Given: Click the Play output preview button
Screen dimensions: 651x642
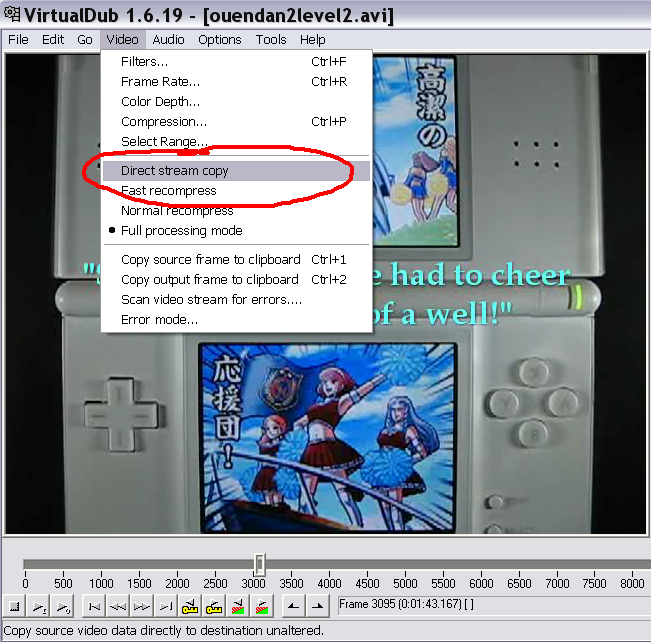Looking at the screenshot, I should tap(63, 606).
